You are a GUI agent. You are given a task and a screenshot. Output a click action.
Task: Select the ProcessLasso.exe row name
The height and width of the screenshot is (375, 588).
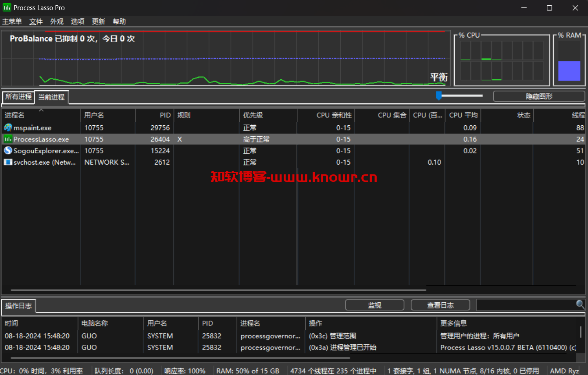coord(41,139)
